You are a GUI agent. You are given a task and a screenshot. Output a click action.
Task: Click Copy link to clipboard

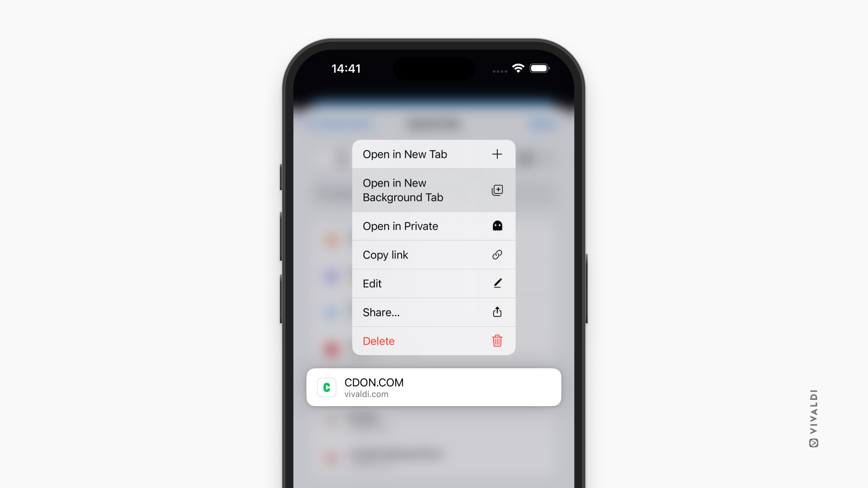tap(434, 254)
